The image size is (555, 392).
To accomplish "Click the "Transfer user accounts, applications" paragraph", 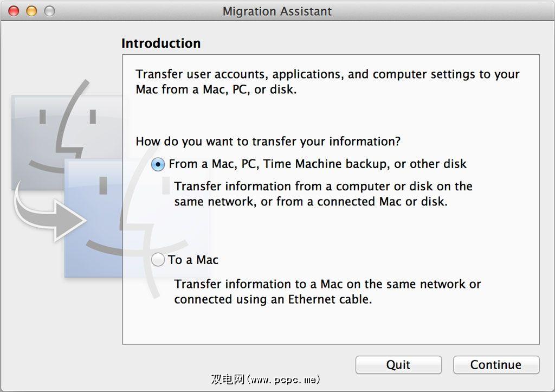I will [x=327, y=74].
